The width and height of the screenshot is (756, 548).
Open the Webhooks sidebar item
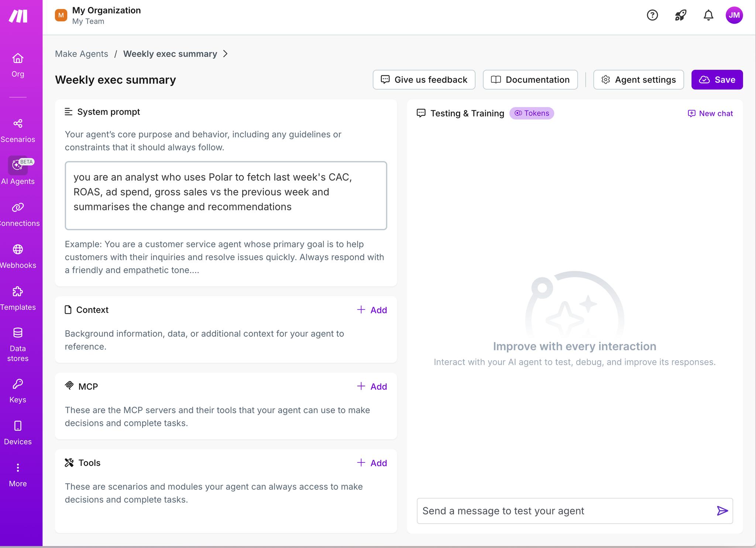click(18, 256)
